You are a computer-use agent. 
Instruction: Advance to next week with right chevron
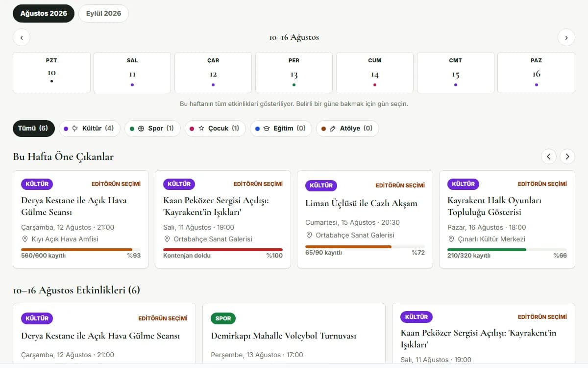(x=566, y=38)
